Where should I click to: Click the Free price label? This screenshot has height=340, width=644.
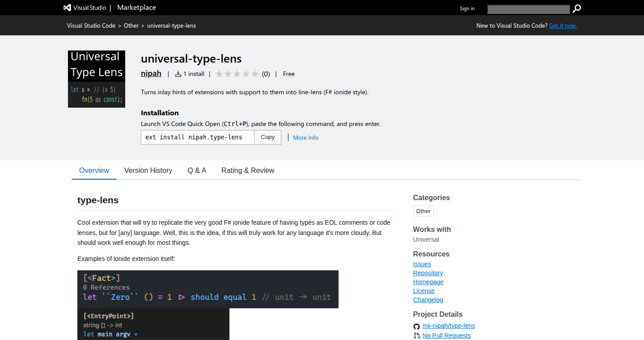(x=289, y=74)
